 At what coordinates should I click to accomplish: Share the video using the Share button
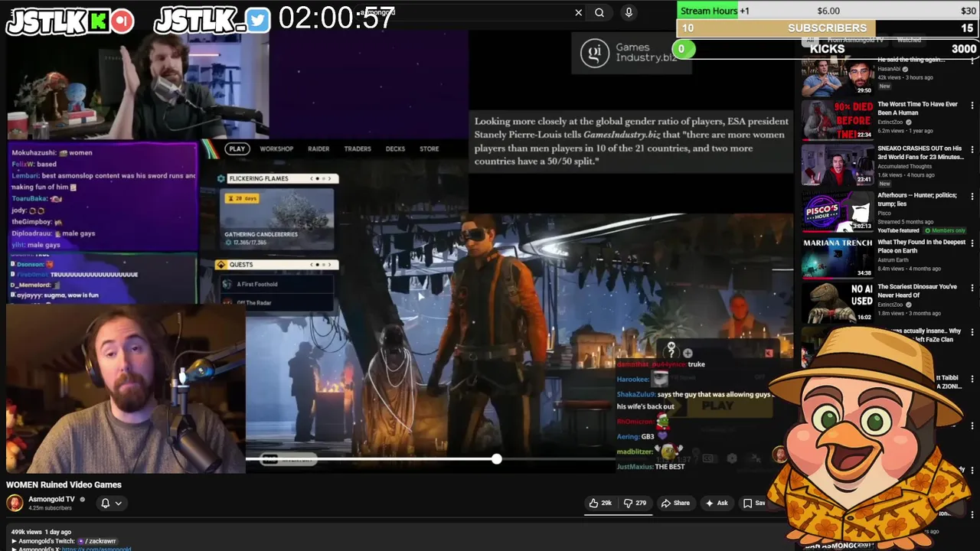(675, 503)
